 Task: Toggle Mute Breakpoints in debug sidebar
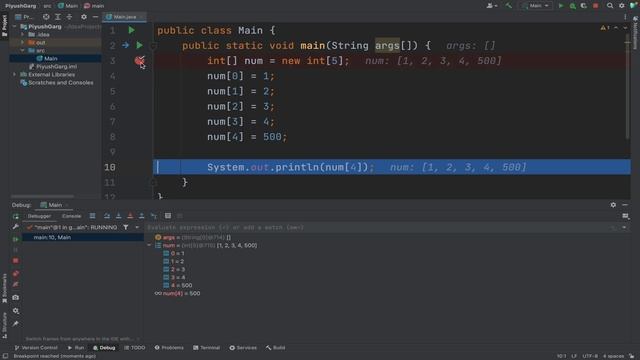tap(16, 284)
